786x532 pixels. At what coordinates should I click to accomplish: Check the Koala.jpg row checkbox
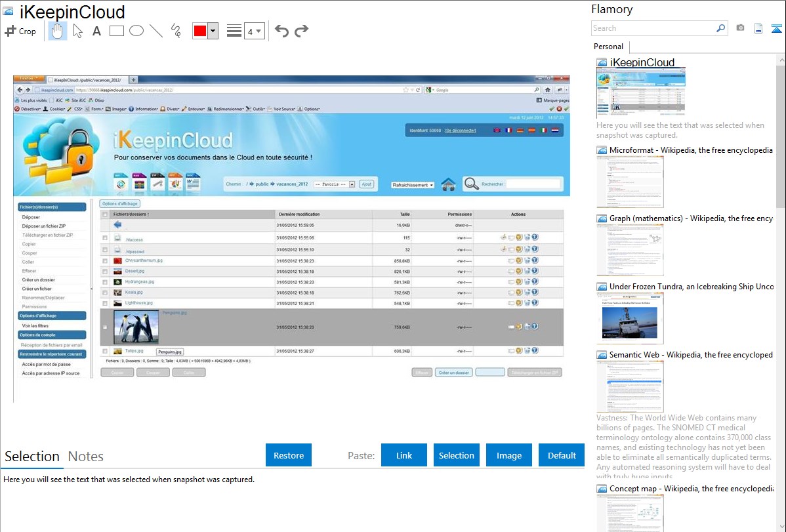pyautogui.click(x=105, y=293)
